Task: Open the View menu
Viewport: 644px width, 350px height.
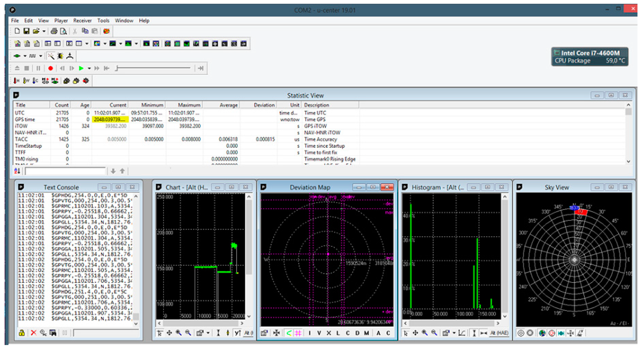Action: [x=43, y=21]
